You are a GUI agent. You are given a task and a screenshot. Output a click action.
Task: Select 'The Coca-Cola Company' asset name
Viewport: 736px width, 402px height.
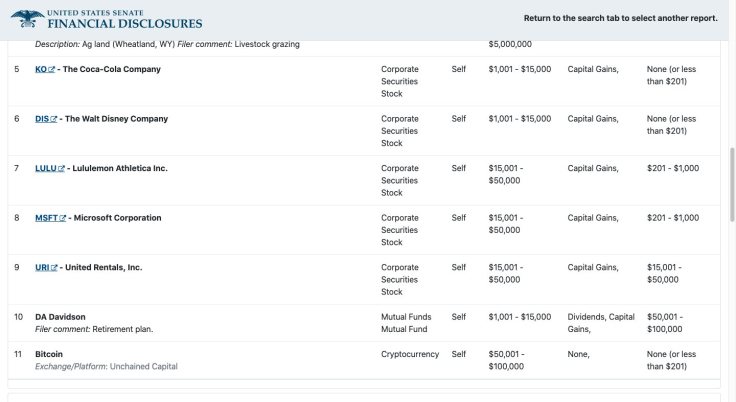pos(112,69)
